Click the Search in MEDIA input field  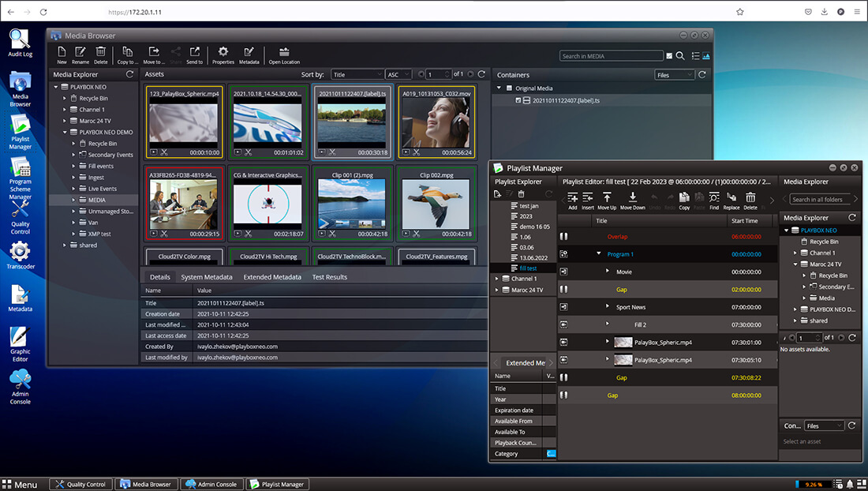point(611,56)
